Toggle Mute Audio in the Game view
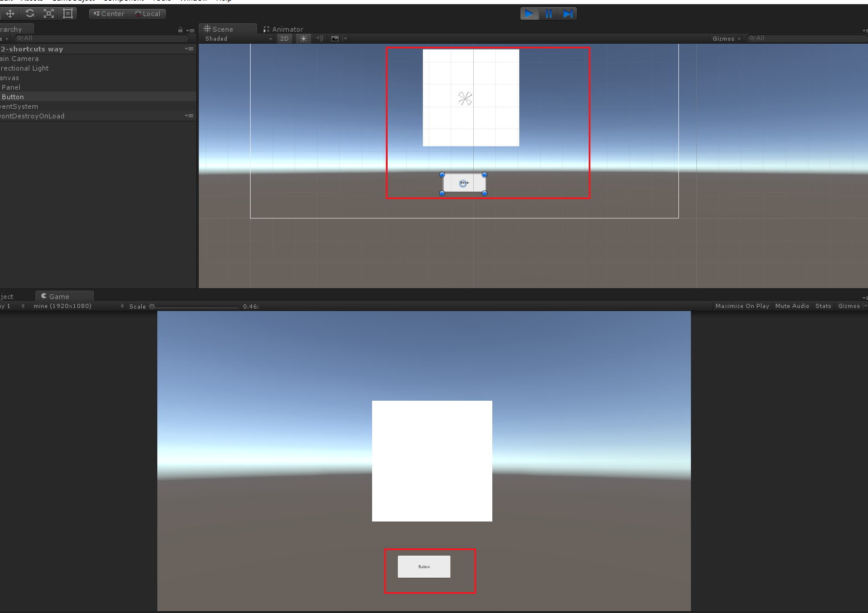The height and width of the screenshot is (613, 868). coord(792,306)
